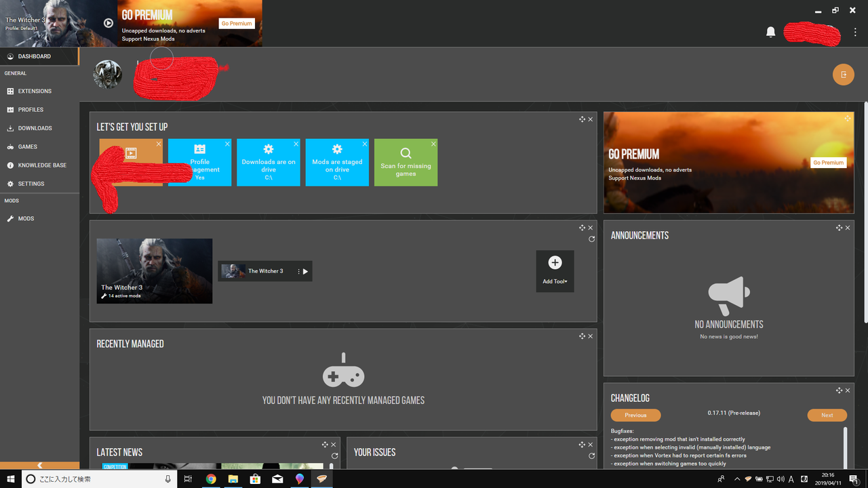Show the Next changelog entry

[x=827, y=415]
